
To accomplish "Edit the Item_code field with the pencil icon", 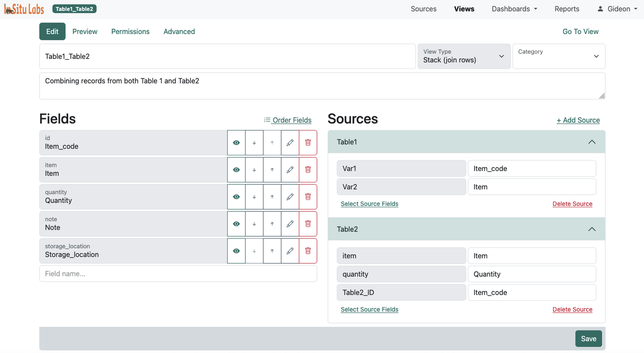I will tap(290, 142).
